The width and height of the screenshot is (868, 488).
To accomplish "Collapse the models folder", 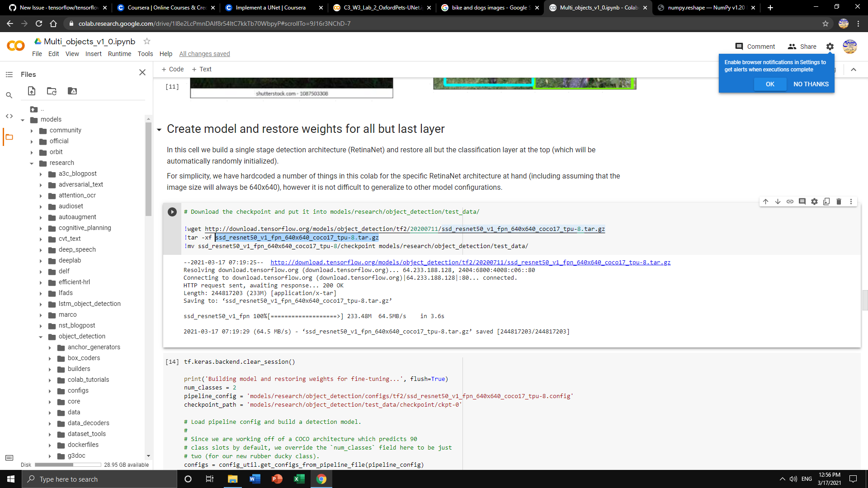I will pos(23,120).
